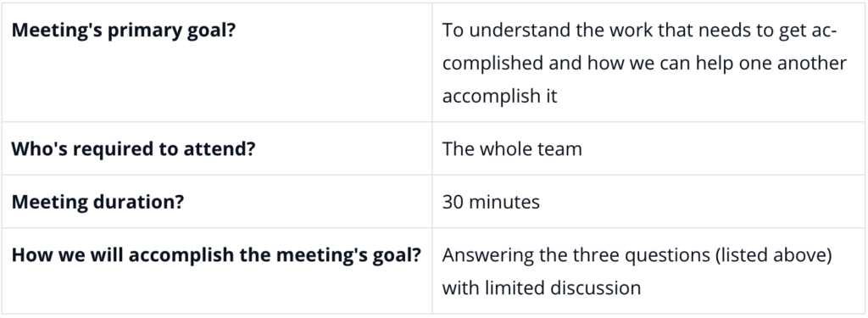Click the "Meeting's primary goal?" header cell
868x318 pixels.
(x=216, y=63)
